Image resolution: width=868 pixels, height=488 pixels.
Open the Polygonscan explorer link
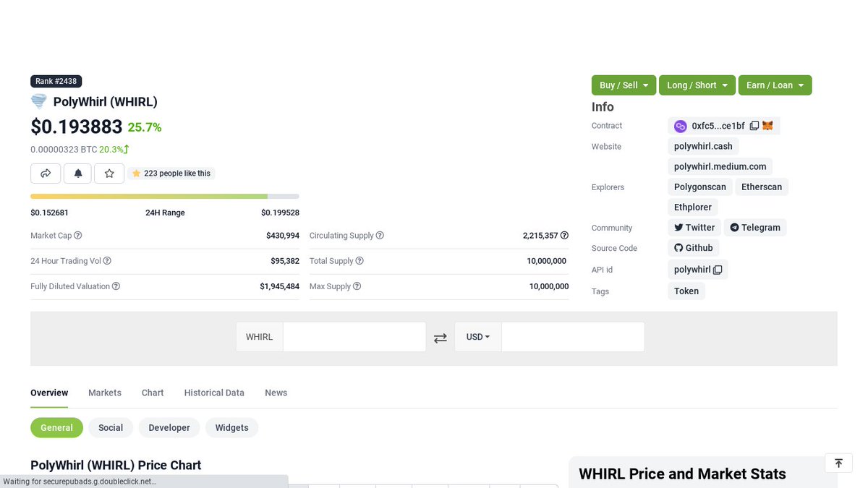click(x=700, y=187)
